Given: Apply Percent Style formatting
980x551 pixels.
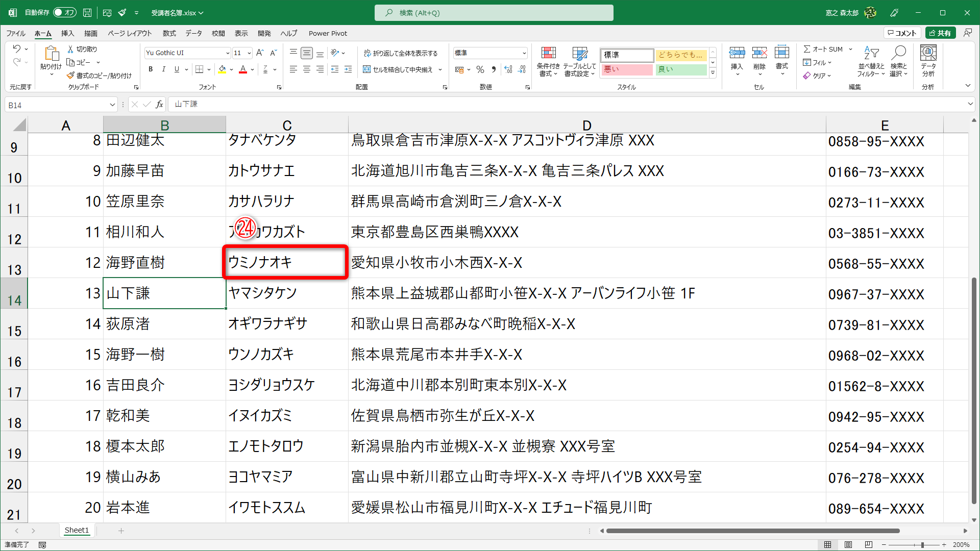Looking at the screenshot, I should (480, 70).
